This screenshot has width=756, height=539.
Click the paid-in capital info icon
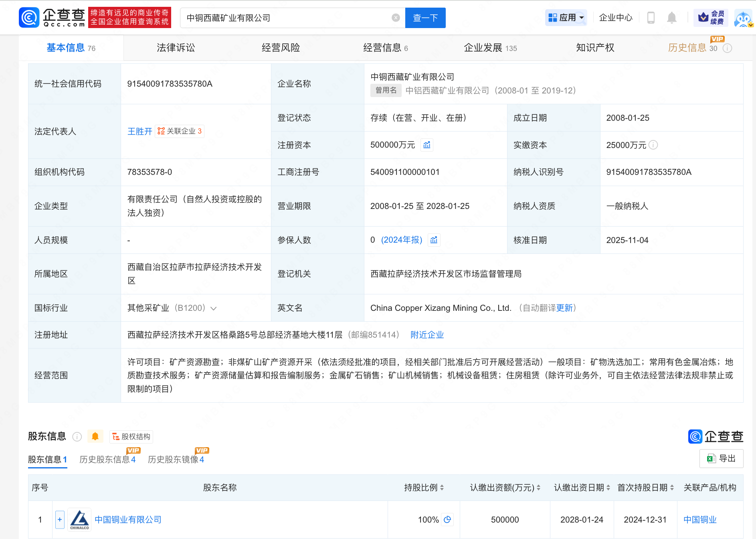(x=653, y=145)
